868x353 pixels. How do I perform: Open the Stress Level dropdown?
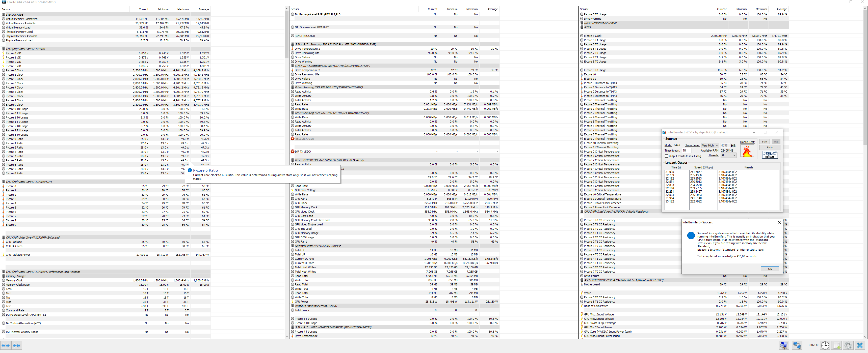click(x=710, y=145)
